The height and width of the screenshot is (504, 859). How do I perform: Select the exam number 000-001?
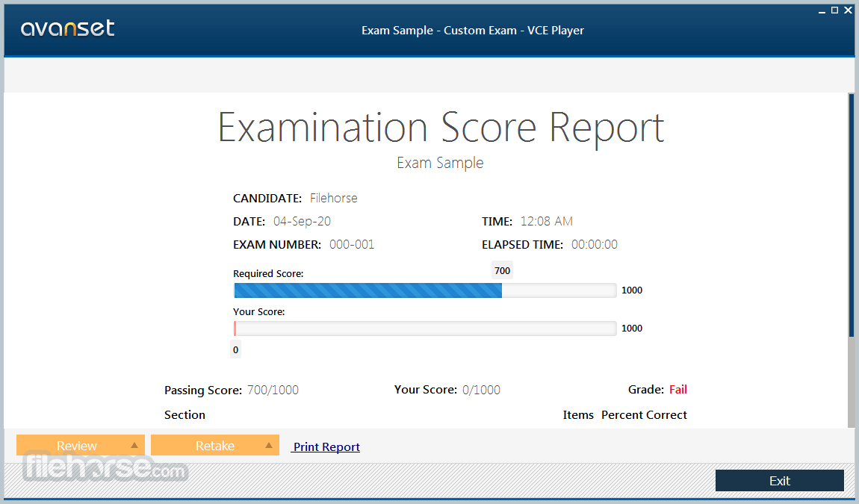pyautogui.click(x=352, y=244)
